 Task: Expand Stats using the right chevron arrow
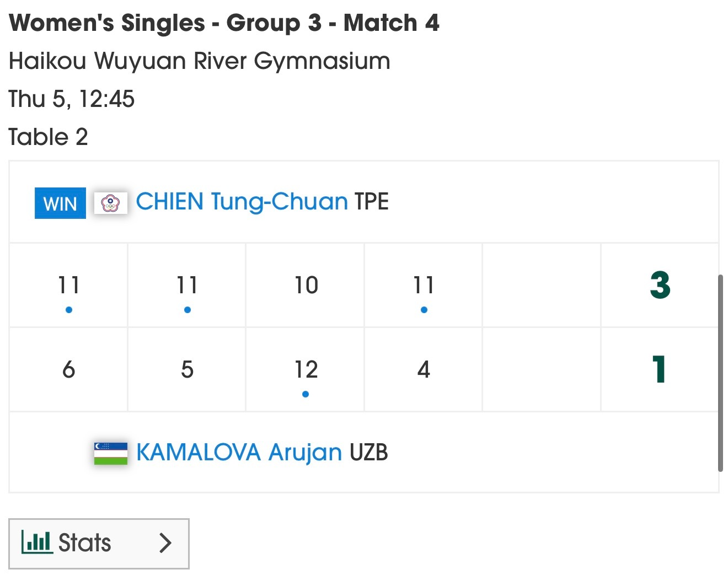[165, 542]
